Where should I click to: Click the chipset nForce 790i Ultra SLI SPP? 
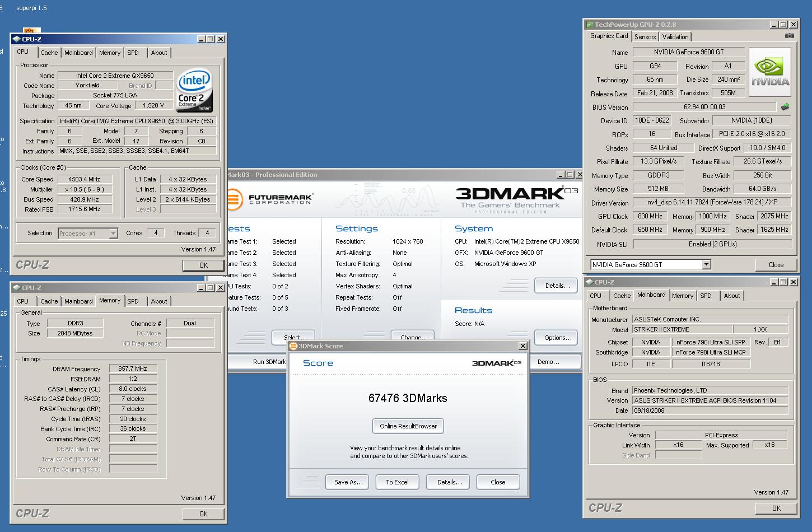[711, 342]
